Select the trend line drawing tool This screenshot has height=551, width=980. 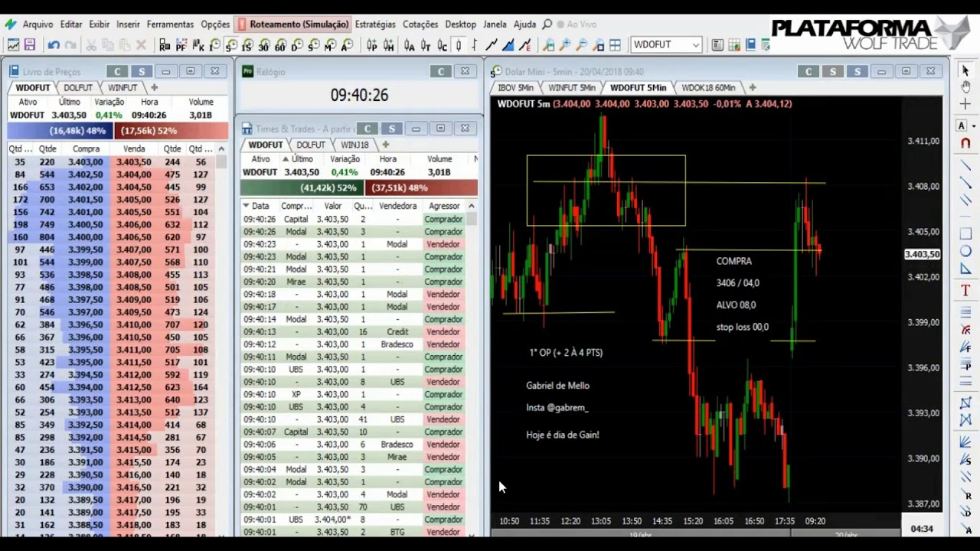965,166
